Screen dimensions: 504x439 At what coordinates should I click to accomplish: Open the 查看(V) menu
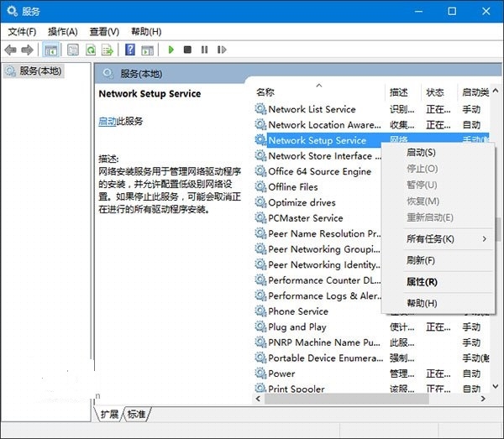click(x=105, y=31)
